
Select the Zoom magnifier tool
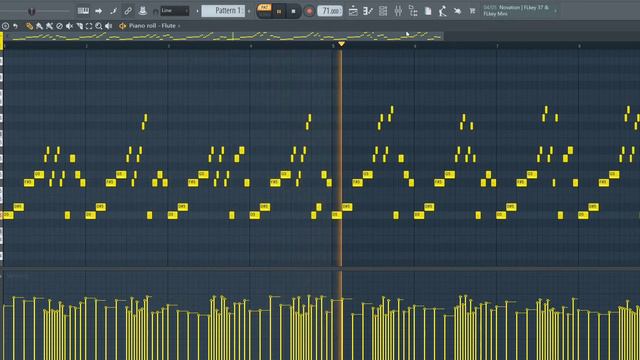[99, 26]
